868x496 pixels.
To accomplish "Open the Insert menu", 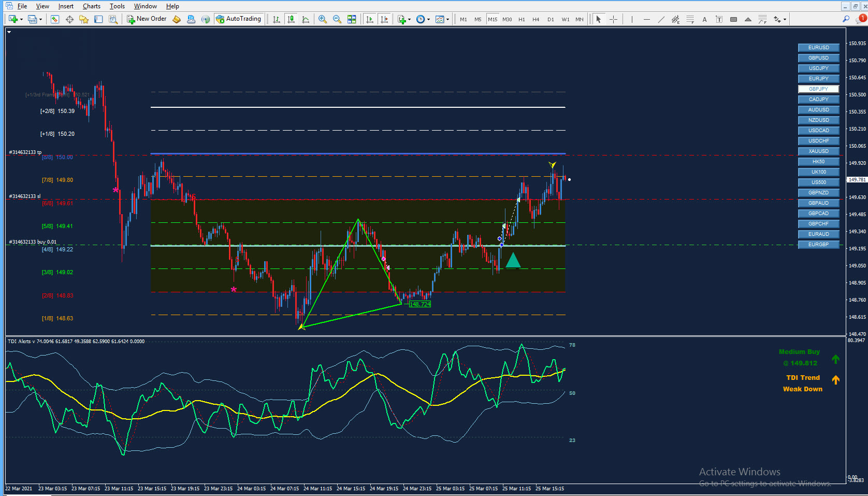I will click(66, 6).
